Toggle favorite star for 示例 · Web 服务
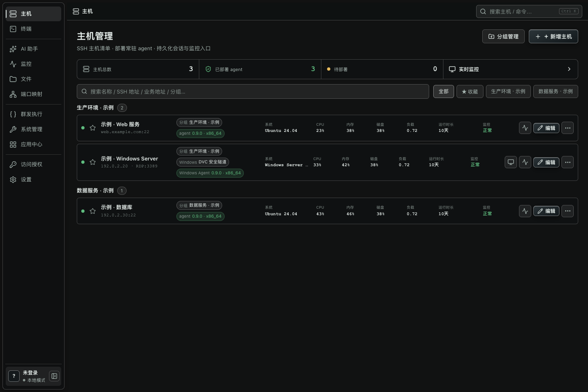Image resolution: width=588 pixels, height=392 pixels. pos(93,128)
